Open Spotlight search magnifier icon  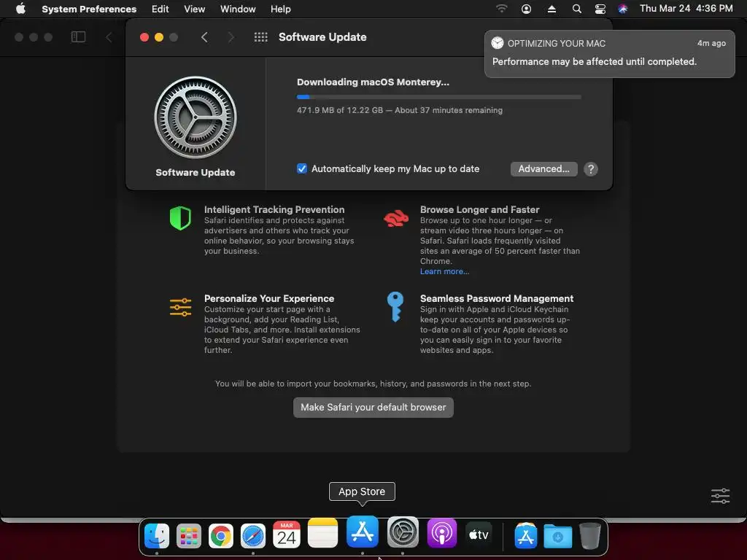(x=576, y=9)
